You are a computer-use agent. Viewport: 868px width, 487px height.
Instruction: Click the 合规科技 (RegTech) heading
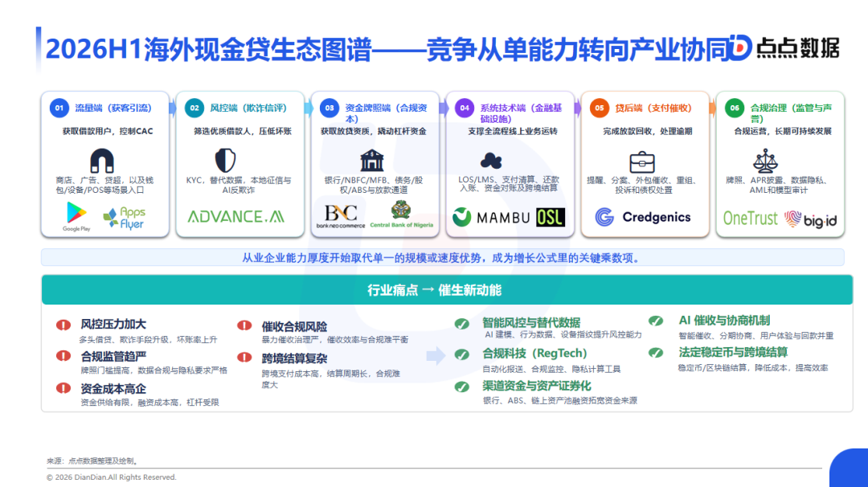[x=534, y=353]
